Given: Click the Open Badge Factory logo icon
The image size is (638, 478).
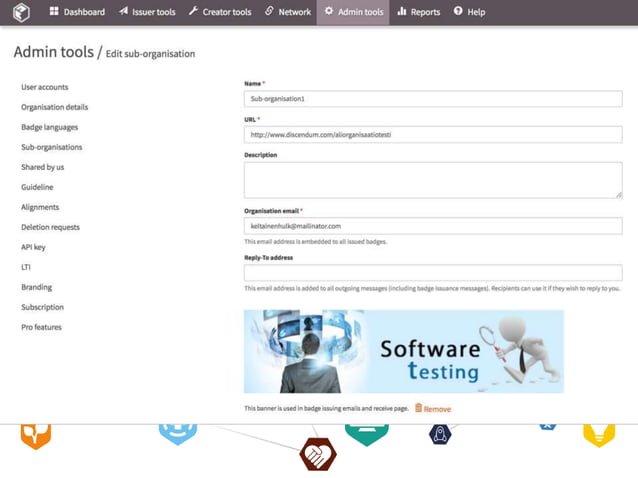Looking at the screenshot, I should 21,12.
